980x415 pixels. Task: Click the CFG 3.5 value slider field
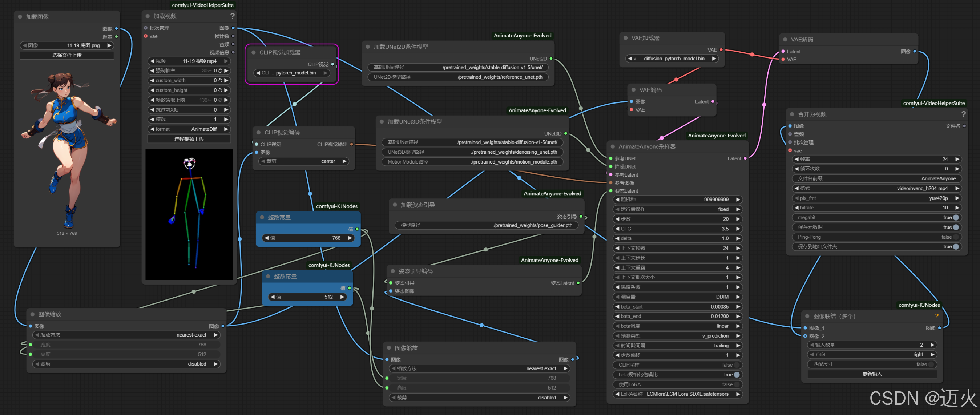678,229
